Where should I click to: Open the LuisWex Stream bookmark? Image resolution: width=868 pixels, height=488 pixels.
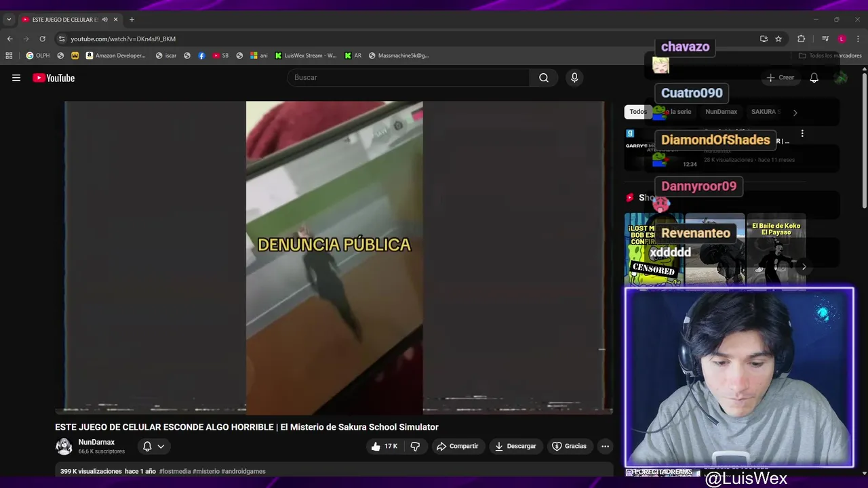coord(306,56)
